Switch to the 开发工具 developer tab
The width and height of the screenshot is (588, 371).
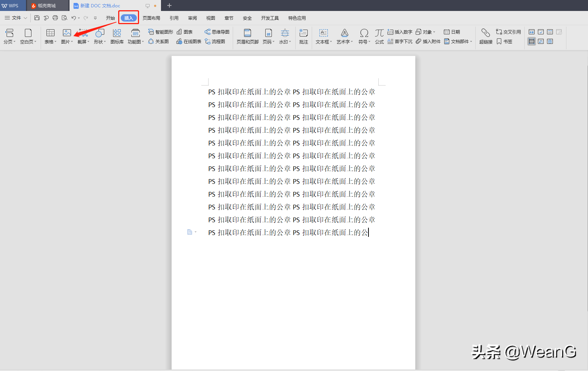270,18
